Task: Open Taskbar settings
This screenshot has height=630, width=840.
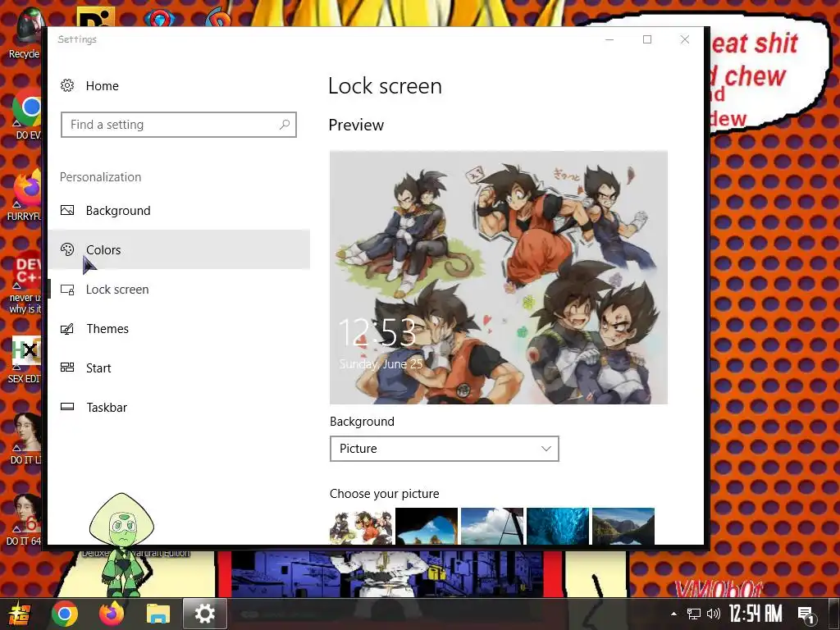Action: (x=179, y=407)
